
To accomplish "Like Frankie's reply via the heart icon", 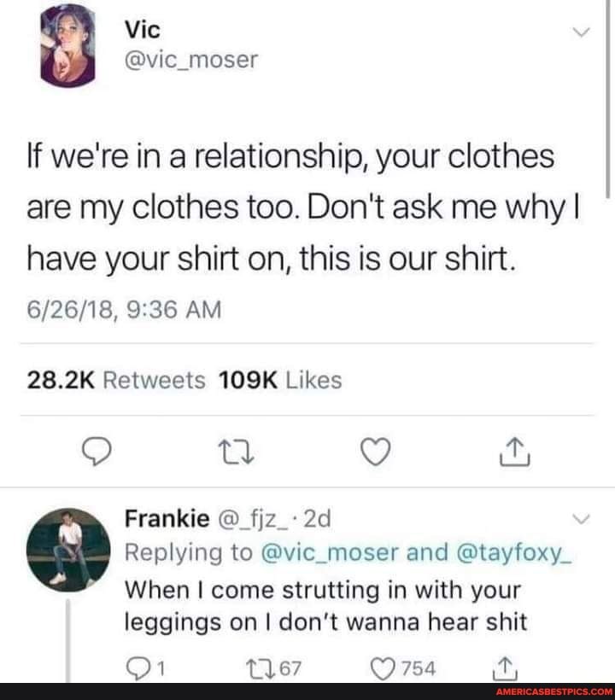I will 382,668.
